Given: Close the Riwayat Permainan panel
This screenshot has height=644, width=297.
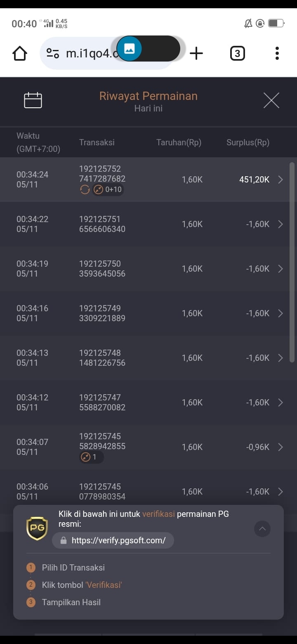Looking at the screenshot, I should (271, 100).
